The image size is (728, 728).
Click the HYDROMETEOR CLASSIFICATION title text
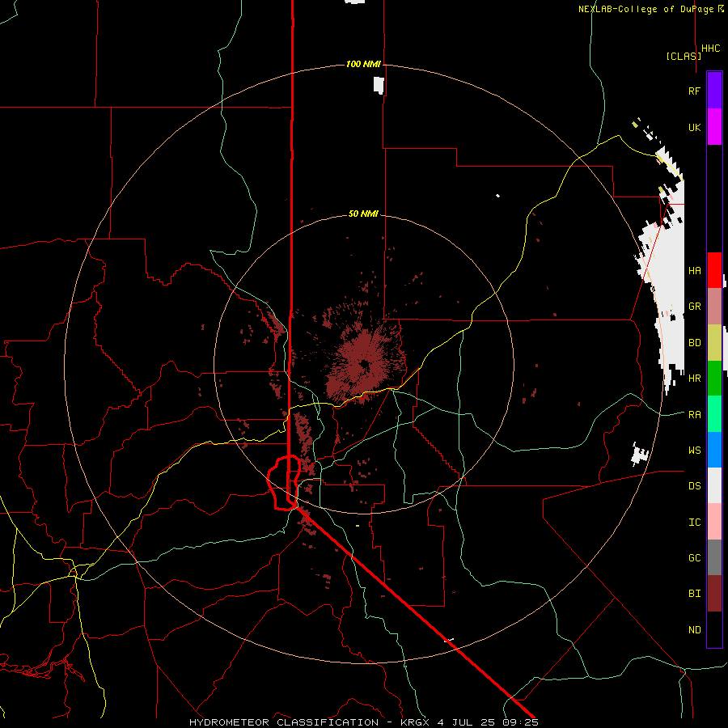pyautogui.click(x=284, y=722)
